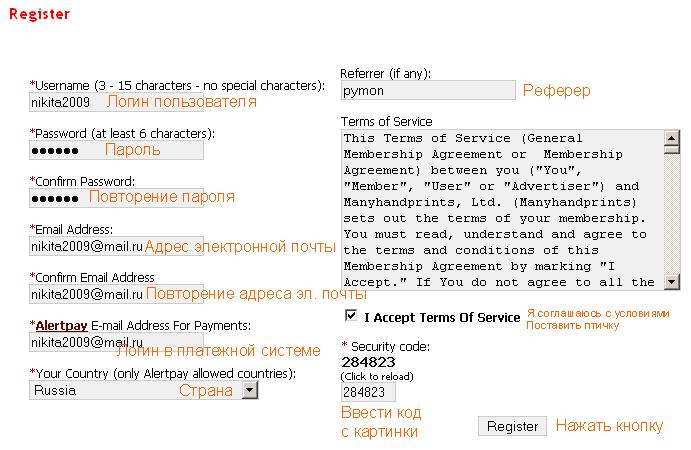Viewport: 691px width, 450px height.
Task: Open the Alertpay link
Action: 61,326
